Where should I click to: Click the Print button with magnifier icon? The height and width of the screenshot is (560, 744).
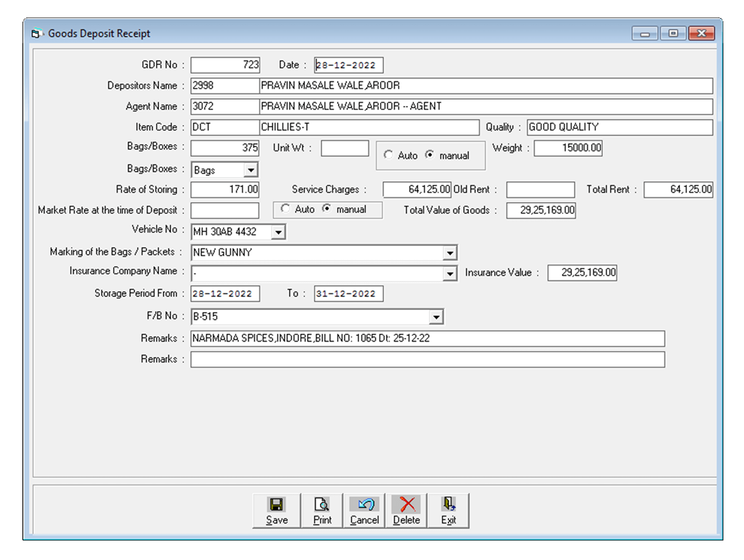coord(322,511)
